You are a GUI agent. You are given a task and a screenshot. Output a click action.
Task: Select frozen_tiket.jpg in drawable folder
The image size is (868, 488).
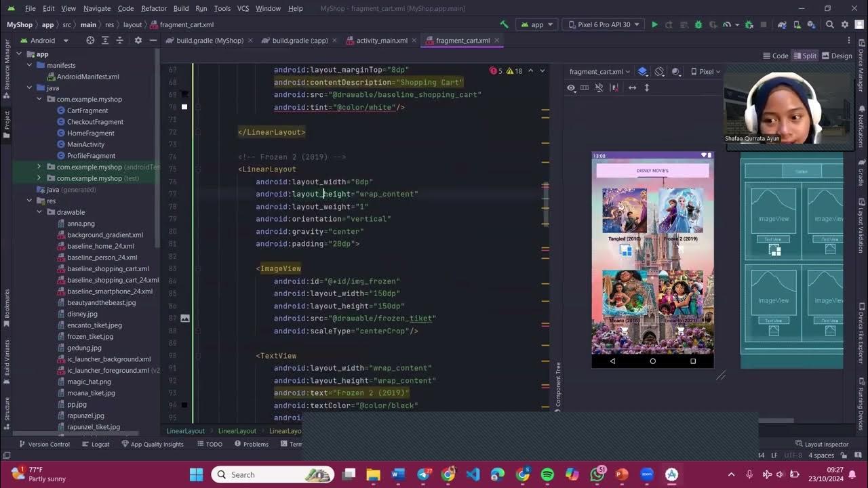90,336
